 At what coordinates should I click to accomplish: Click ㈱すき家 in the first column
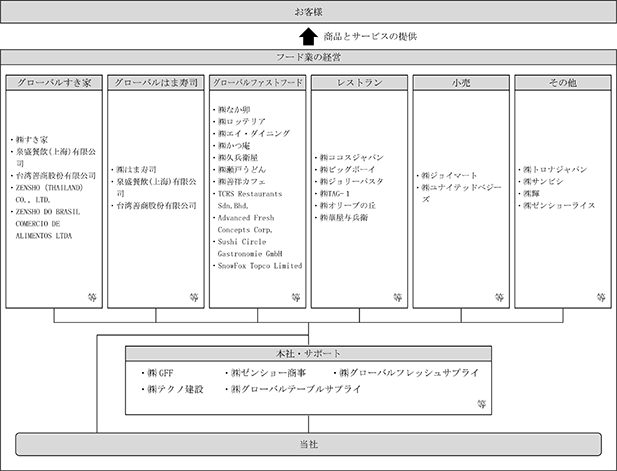pos(32,140)
